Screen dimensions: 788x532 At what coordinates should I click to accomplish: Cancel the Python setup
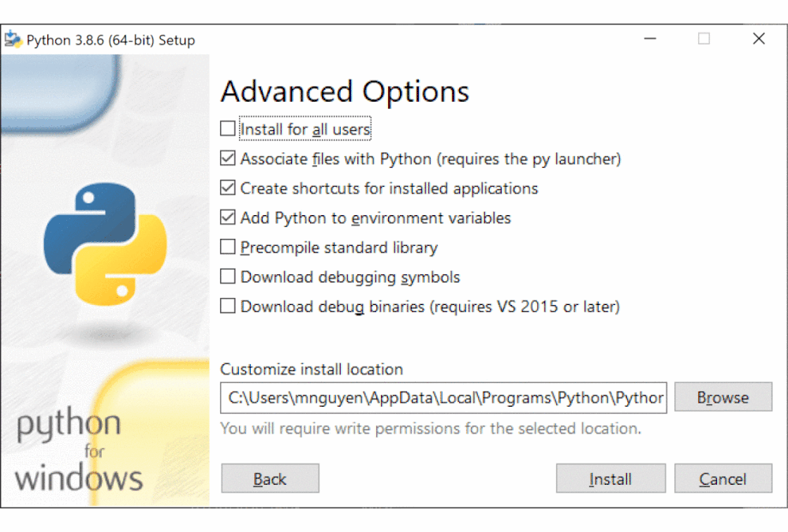723,478
